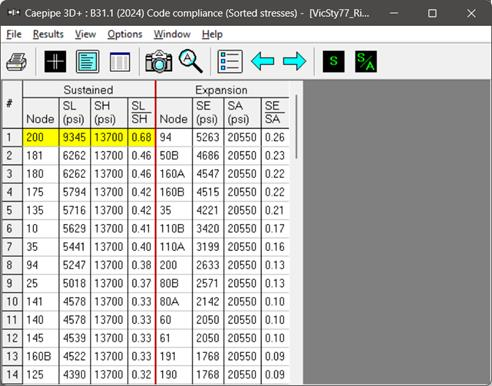Image resolution: width=492 pixels, height=386 pixels.
Task: Open the Results menu
Action: point(48,34)
